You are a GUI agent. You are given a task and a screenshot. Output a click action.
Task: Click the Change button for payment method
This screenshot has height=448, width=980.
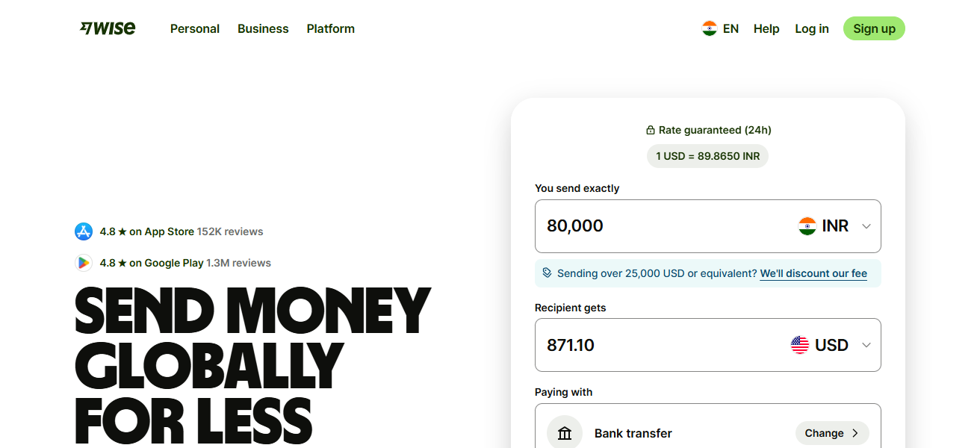[x=831, y=432]
